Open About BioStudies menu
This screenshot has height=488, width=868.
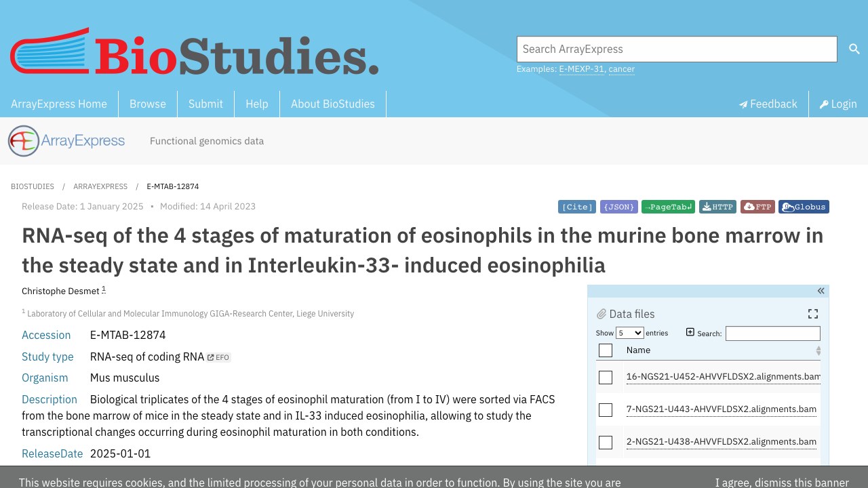pos(333,104)
